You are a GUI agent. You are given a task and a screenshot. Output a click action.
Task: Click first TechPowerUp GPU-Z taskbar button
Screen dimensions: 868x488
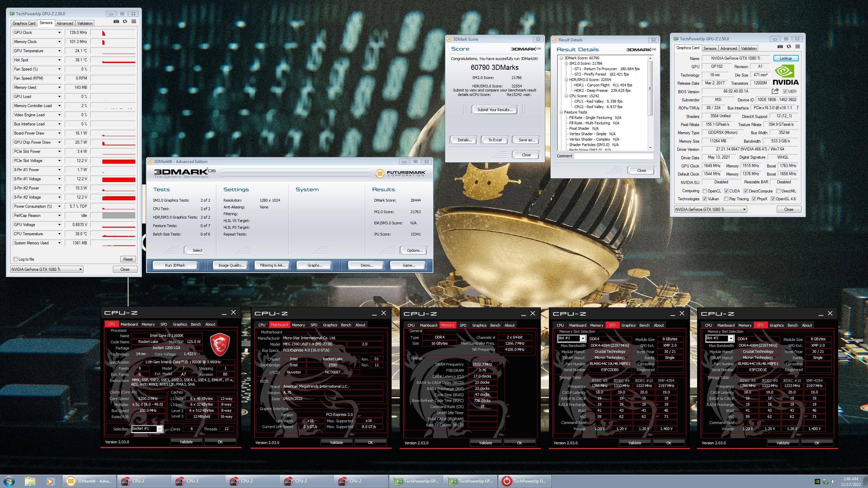416,481
